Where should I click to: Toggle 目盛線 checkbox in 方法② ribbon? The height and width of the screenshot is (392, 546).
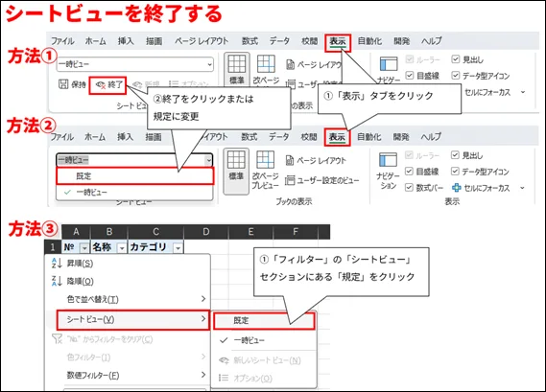pyautogui.click(x=409, y=172)
